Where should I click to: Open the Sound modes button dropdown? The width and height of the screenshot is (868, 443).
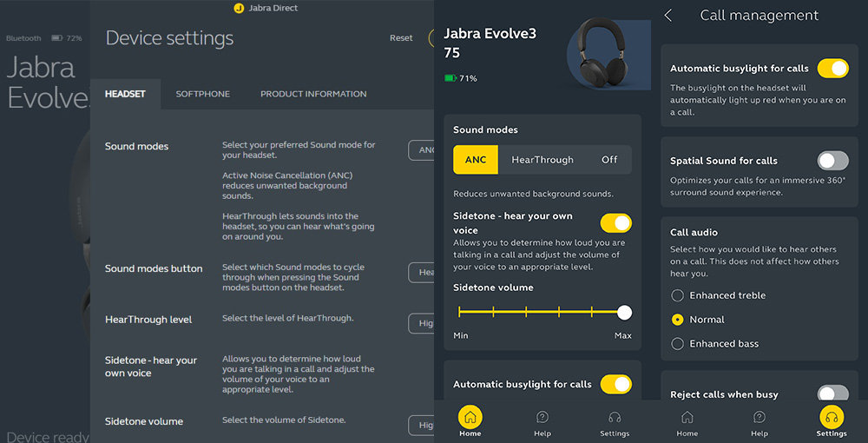[421, 273]
